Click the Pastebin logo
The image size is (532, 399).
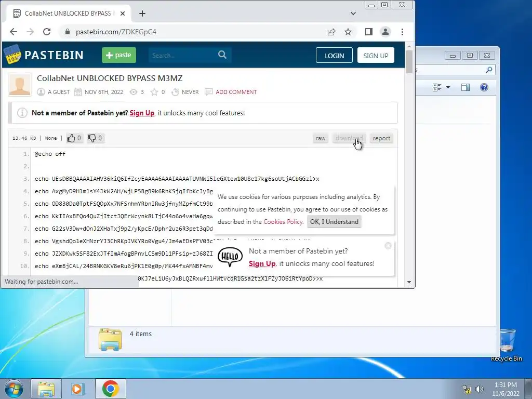pyautogui.click(x=44, y=55)
